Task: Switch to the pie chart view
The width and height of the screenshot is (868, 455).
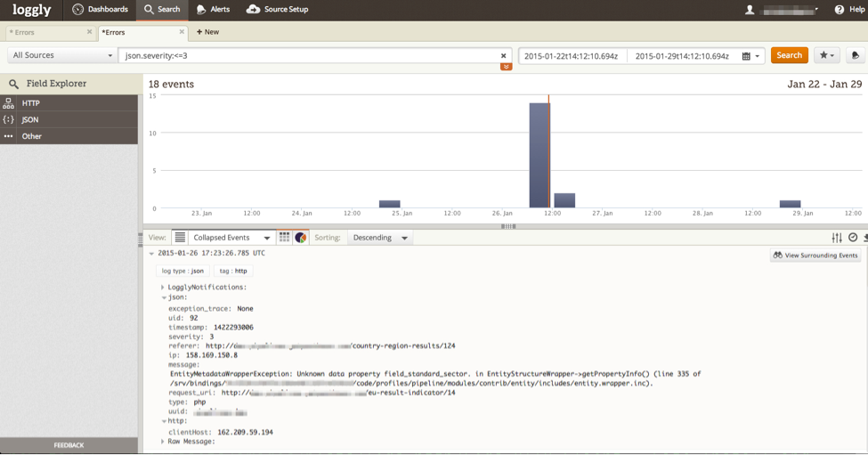Action: click(301, 238)
